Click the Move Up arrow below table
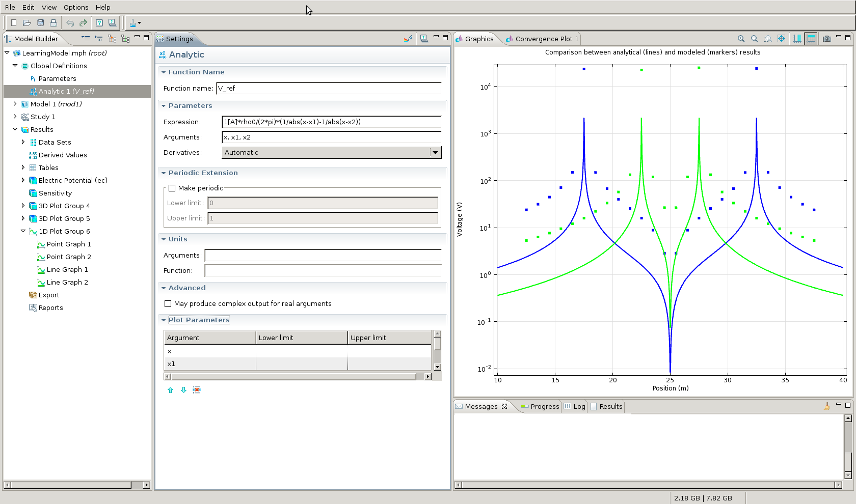The image size is (856, 504). 170,390
